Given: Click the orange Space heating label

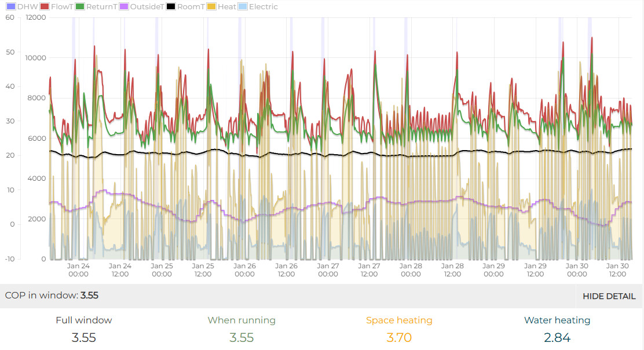Looking at the screenshot, I should [399, 320].
